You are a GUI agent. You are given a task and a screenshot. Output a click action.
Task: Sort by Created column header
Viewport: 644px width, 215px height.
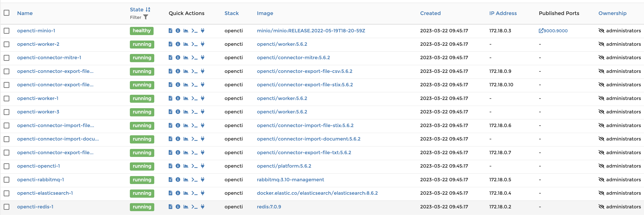coord(430,13)
